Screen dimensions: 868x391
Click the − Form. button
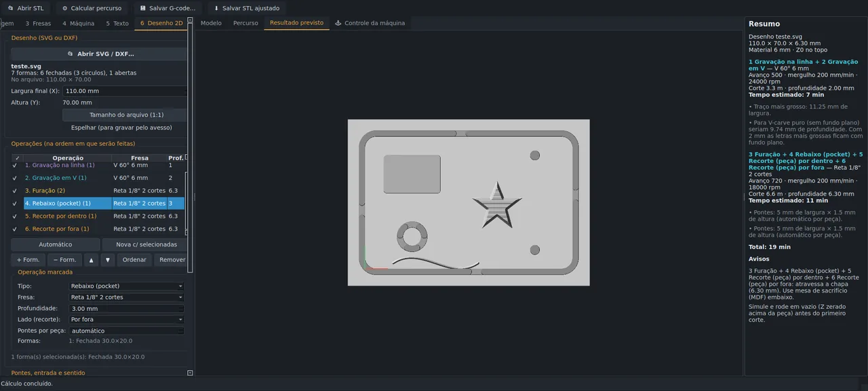click(x=65, y=260)
